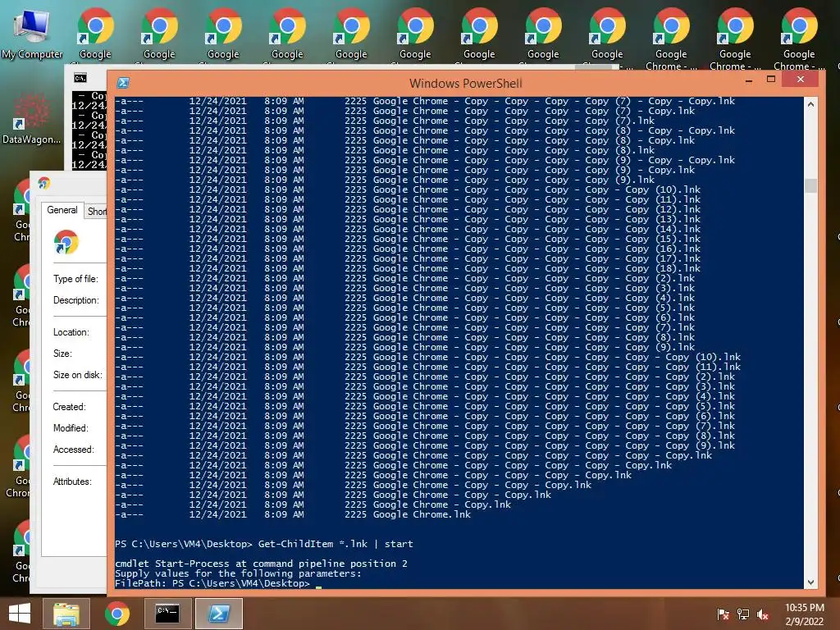Click the 'Supply values for the following parameters' line

(x=239, y=573)
